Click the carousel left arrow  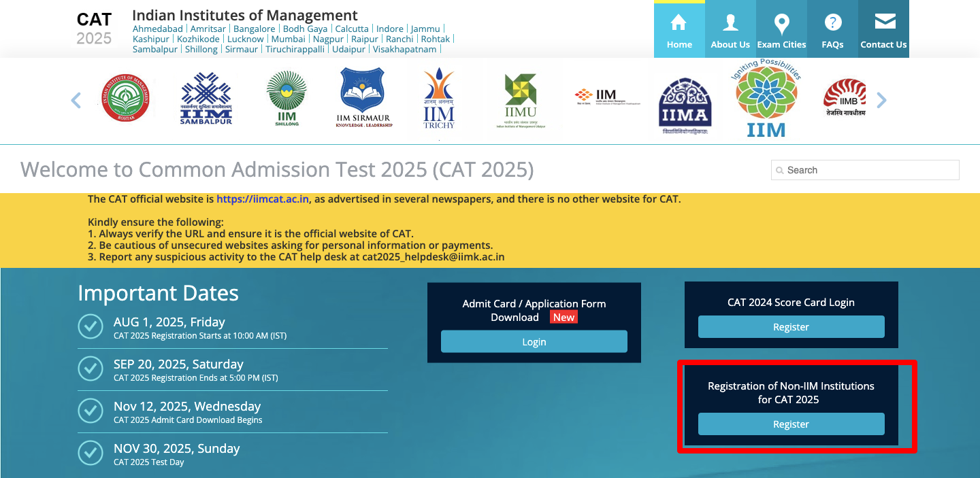click(76, 100)
